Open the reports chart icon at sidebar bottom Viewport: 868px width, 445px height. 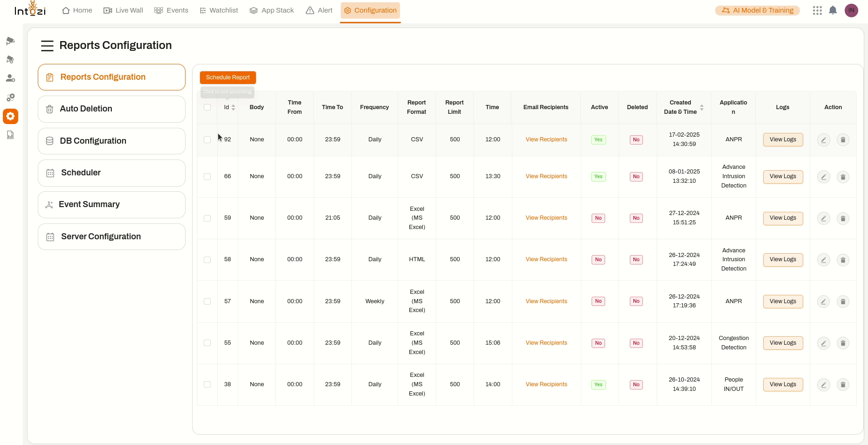[x=10, y=134]
